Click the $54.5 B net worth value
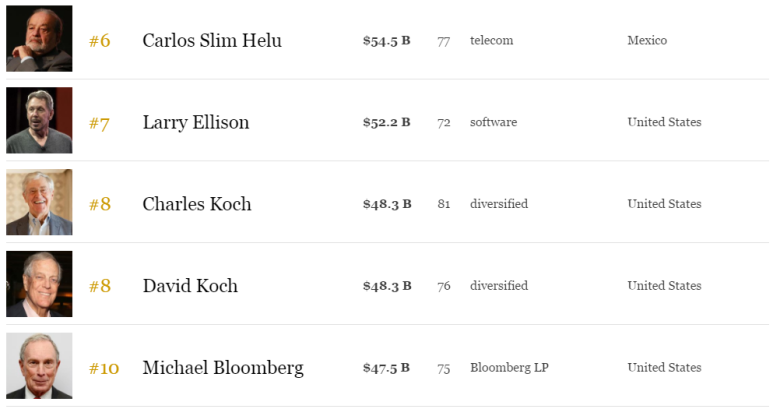 pos(386,41)
